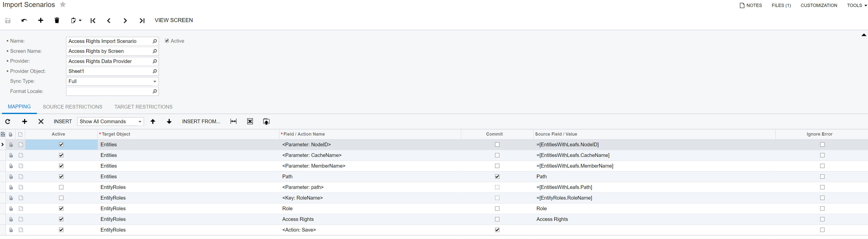Move mapping row up with arrow
The width and height of the screenshot is (868, 239).
[153, 121]
